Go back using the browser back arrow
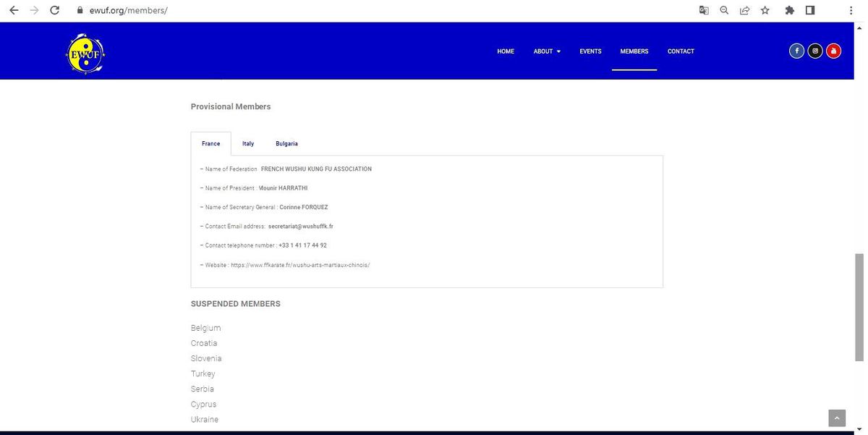 (x=13, y=11)
